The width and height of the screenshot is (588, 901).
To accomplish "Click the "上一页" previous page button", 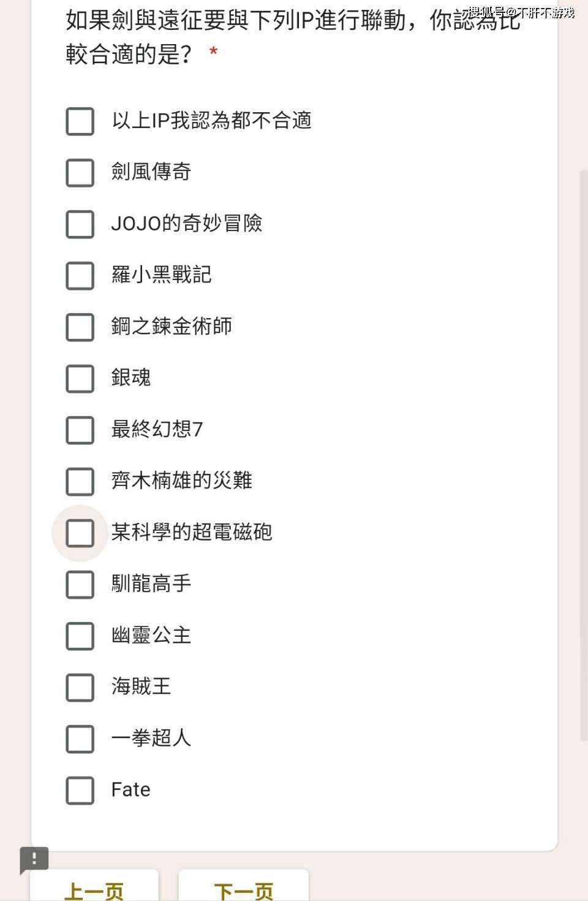I will pos(95,889).
